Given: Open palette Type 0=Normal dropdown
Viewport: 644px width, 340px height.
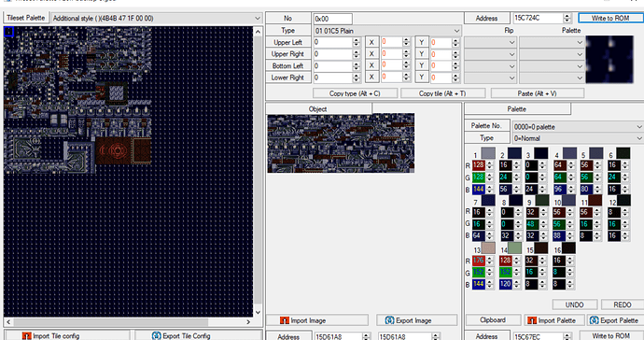Looking at the screenshot, I should 578,138.
